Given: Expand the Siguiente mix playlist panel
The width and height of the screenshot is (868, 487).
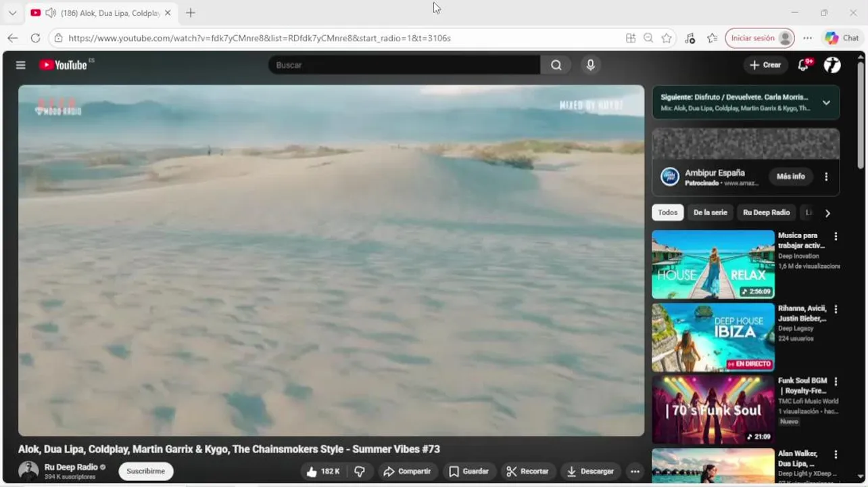Looking at the screenshot, I should (826, 103).
